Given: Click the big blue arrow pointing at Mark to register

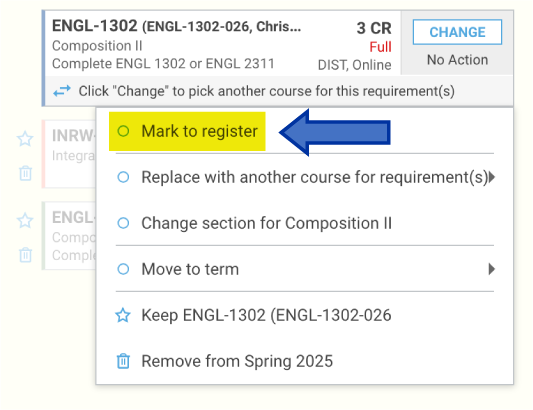Looking at the screenshot, I should coord(334,132).
